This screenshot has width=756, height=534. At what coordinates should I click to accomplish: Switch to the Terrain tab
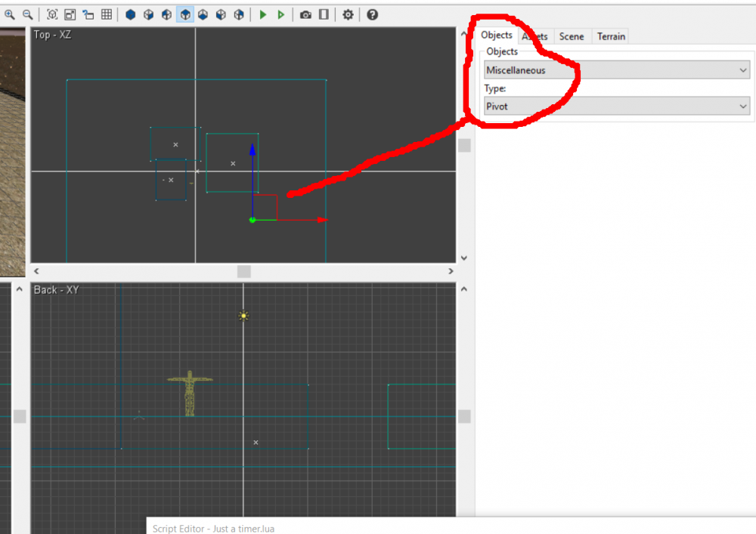tap(611, 36)
